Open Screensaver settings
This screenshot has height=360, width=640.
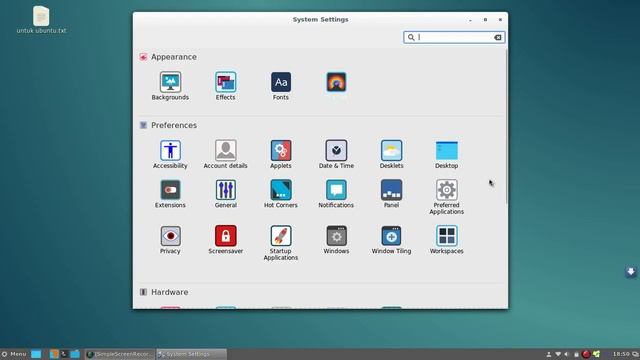[225, 240]
